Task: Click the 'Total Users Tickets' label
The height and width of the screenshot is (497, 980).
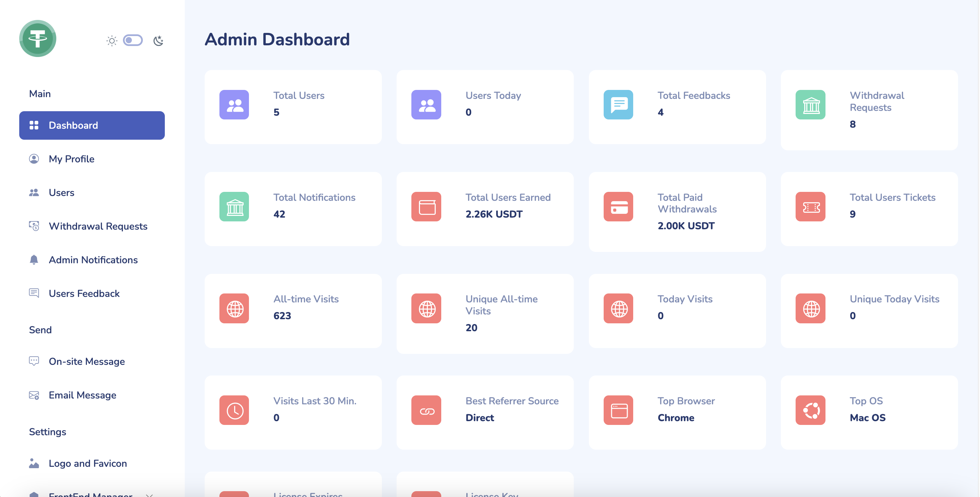Action: tap(892, 197)
